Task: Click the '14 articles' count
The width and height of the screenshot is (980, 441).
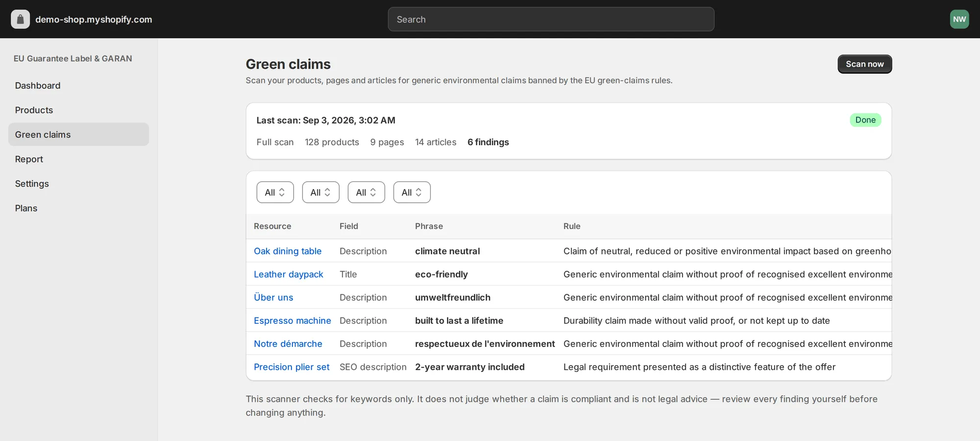Action: coord(436,142)
